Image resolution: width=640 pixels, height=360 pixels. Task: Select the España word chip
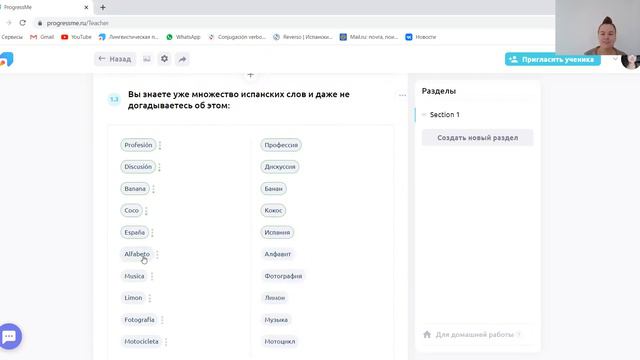pyautogui.click(x=134, y=232)
